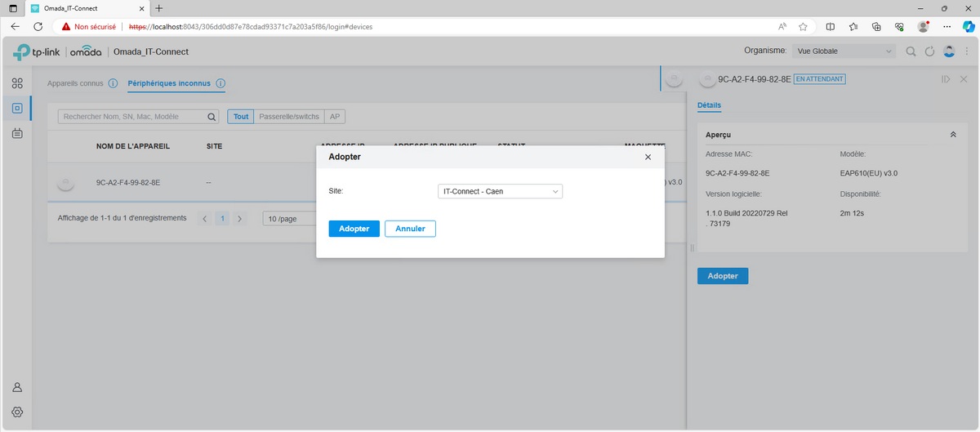Collapse the device details side panel
The height and width of the screenshot is (432, 980).
(945, 79)
